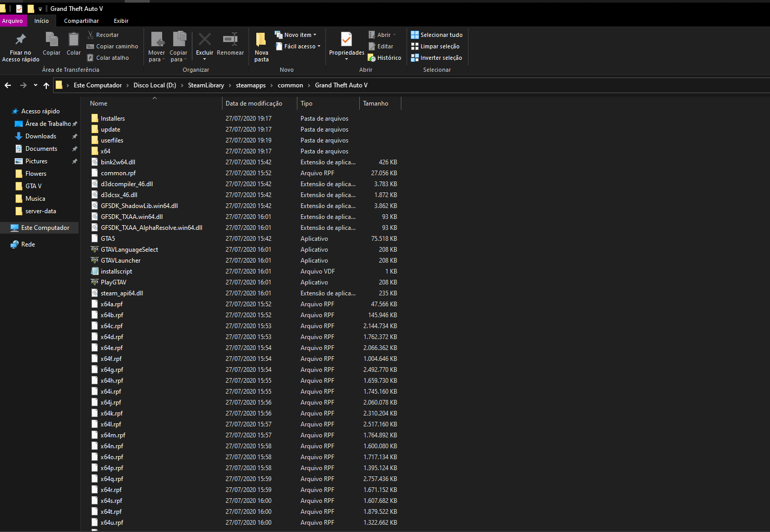Open the Abrir dropdown
The height and width of the screenshot is (532, 770).
(383, 35)
